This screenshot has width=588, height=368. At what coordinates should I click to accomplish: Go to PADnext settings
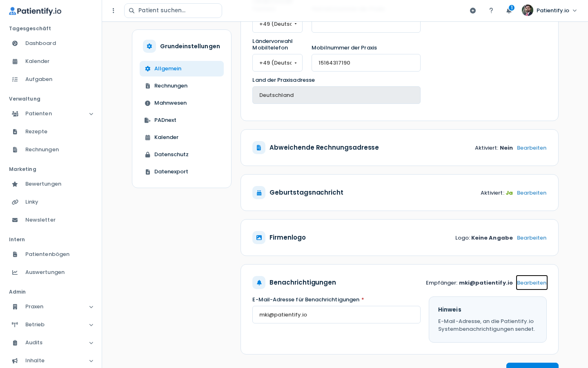(182, 120)
